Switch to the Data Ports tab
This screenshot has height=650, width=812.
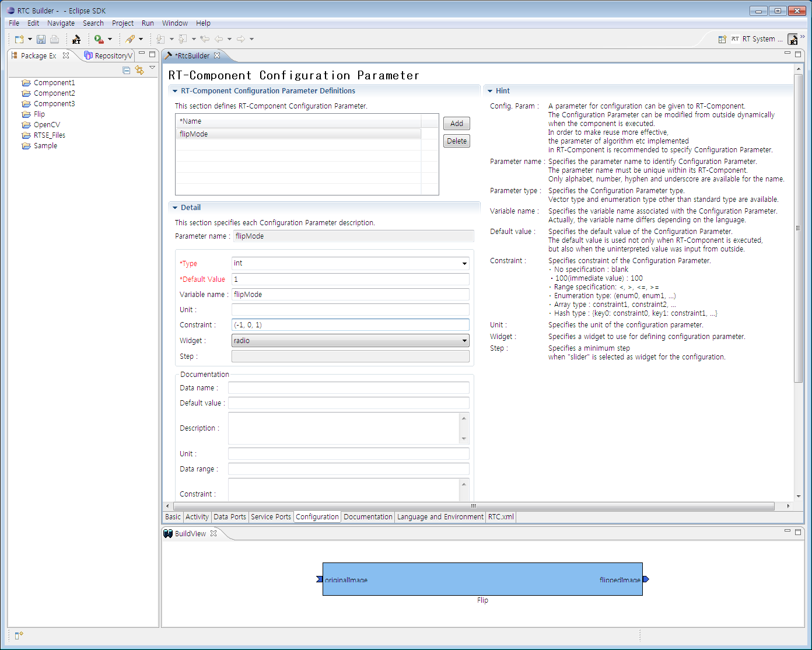[230, 517]
